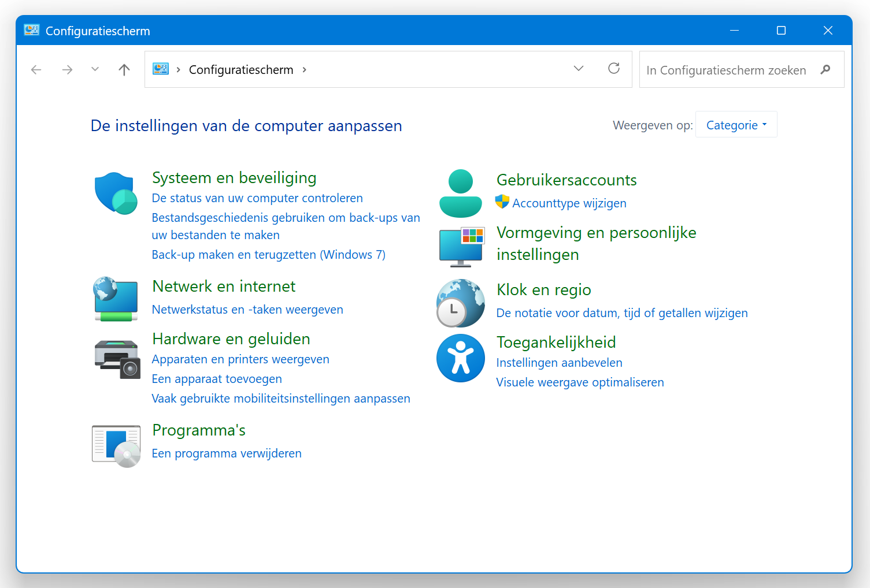Click the refresh button in the address bar
This screenshot has width=870, height=588.
click(x=613, y=68)
